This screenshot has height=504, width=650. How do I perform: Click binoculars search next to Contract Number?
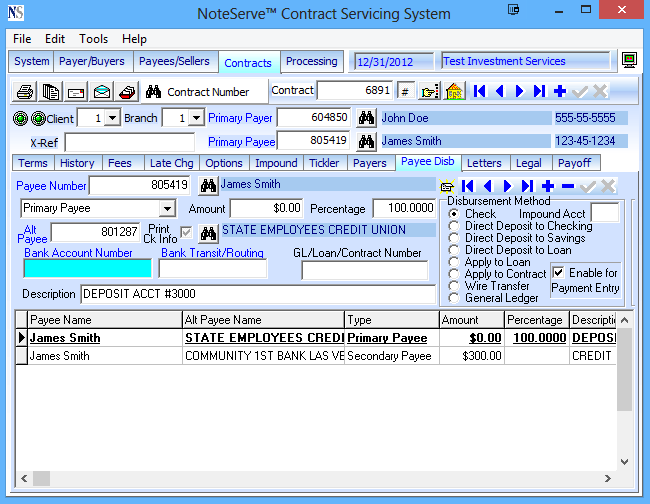click(x=154, y=91)
